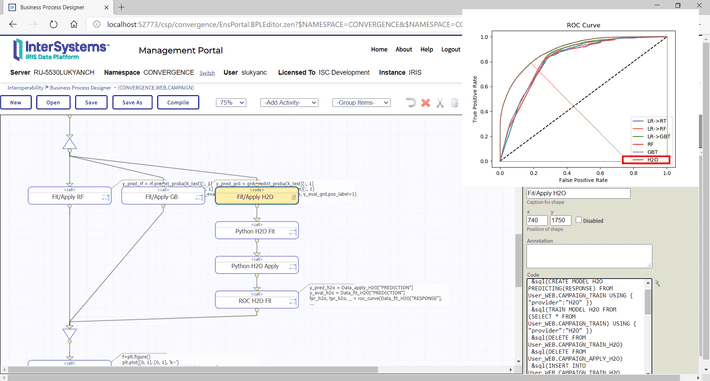This screenshot has width=710, height=381.
Task: Close the Business Process Designer tab
Action: pos(106,7)
